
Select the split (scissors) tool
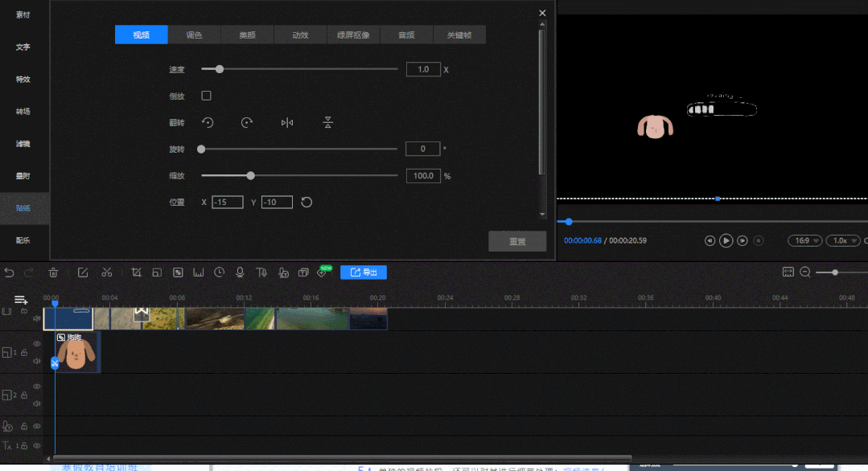[106, 272]
